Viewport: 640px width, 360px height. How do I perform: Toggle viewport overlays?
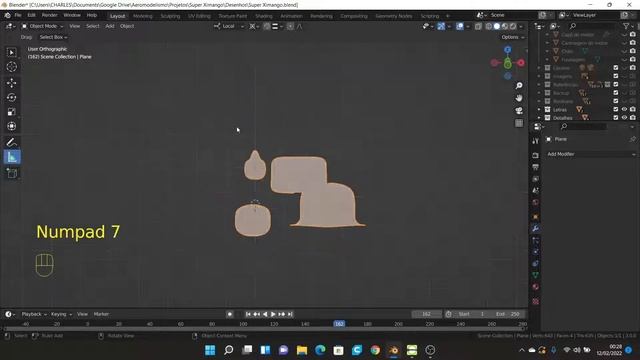pos(460,26)
